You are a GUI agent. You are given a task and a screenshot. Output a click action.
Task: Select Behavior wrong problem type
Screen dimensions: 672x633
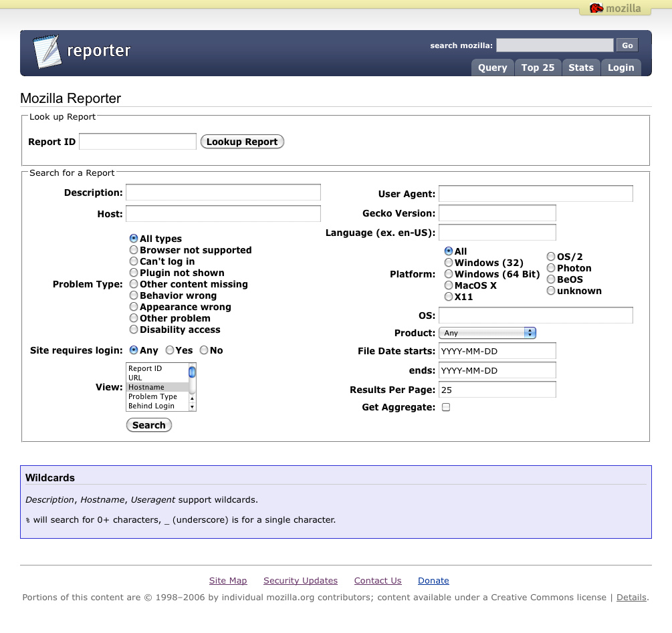(x=134, y=295)
